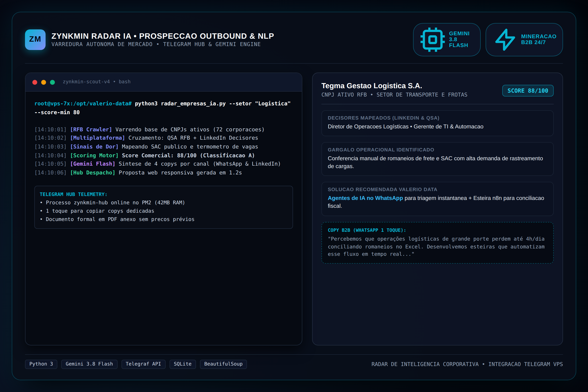Select the MINERACAO B2B 24/7 badge
This screenshot has height=392, width=588.
pos(524,39)
